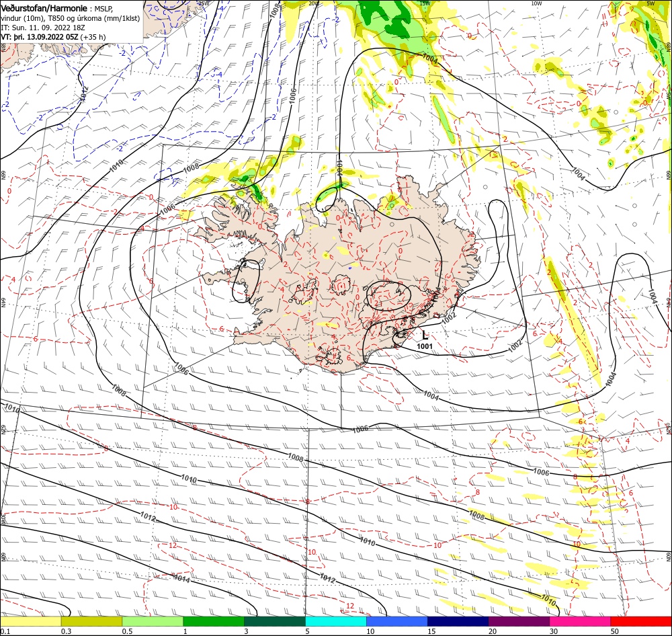Click the 10W longitude label at the top

[x=536, y=3]
